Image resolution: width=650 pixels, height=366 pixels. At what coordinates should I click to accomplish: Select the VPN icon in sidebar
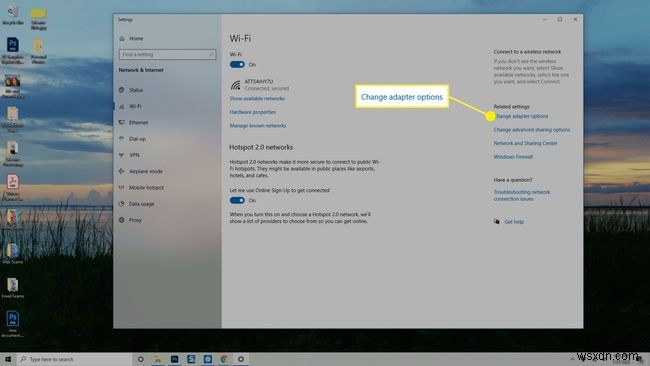[121, 155]
